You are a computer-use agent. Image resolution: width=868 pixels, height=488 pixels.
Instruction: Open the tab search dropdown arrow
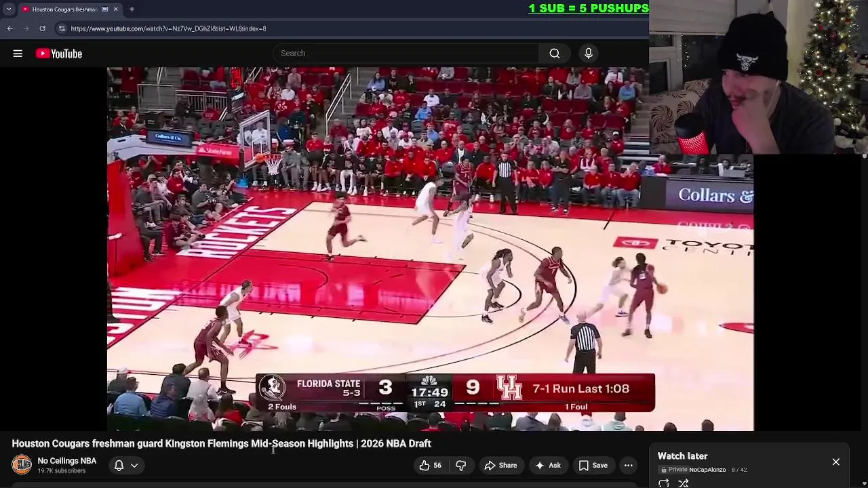click(9, 9)
